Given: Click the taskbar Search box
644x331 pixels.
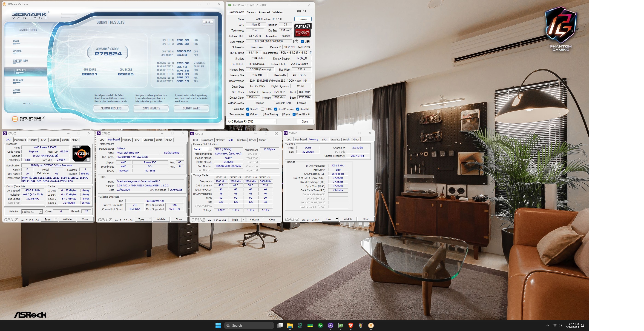Looking at the screenshot, I should point(249,325).
